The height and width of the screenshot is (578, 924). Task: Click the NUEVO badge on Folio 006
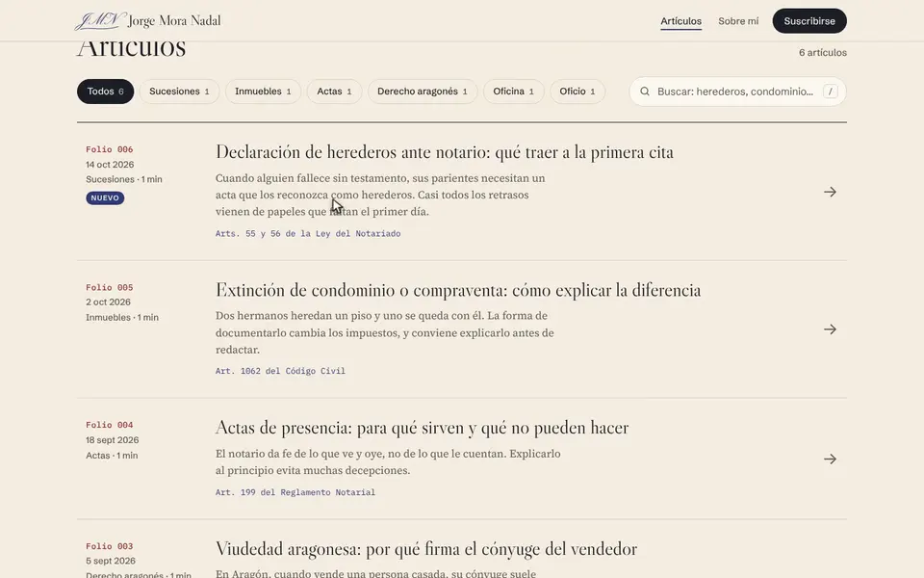(x=105, y=198)
